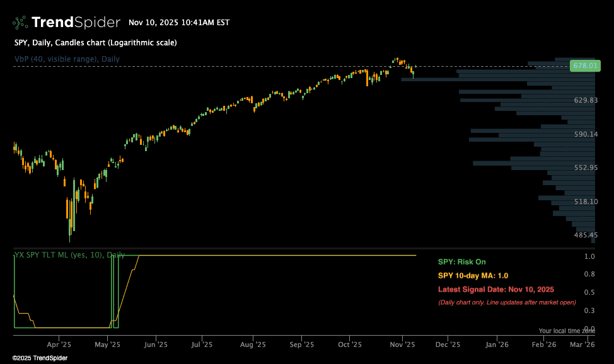Viewport: 614px width, 364px height.
Task: Click the 629.83 price axis label
Action: (586, 101)
